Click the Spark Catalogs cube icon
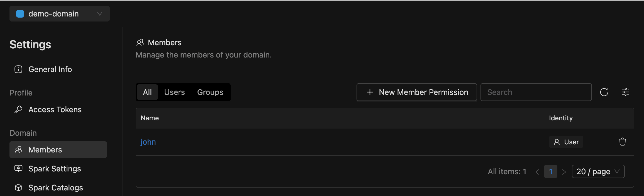644x196 pixels. point(18,188)
